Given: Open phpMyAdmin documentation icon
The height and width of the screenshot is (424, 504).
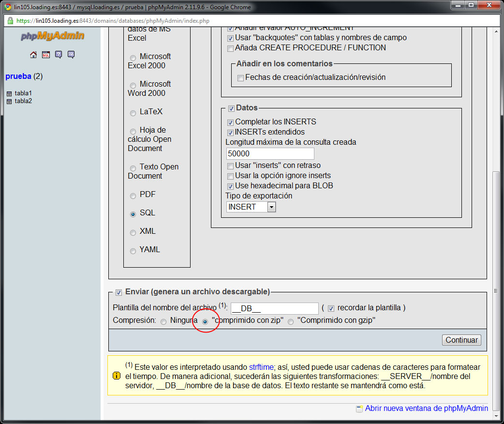Looking at the screenshot, I should (59, 55).
